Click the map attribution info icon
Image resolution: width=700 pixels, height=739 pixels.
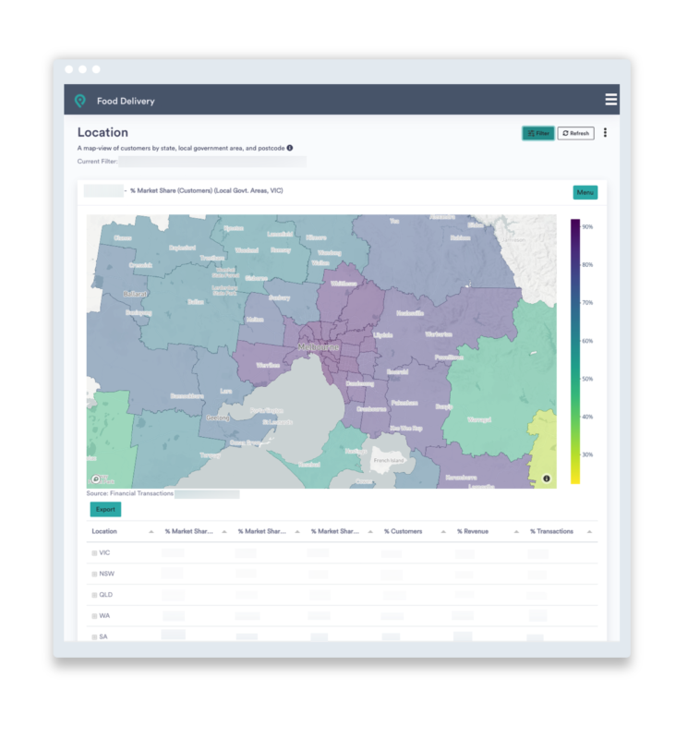pyautogui.click(x=547, y=479)
